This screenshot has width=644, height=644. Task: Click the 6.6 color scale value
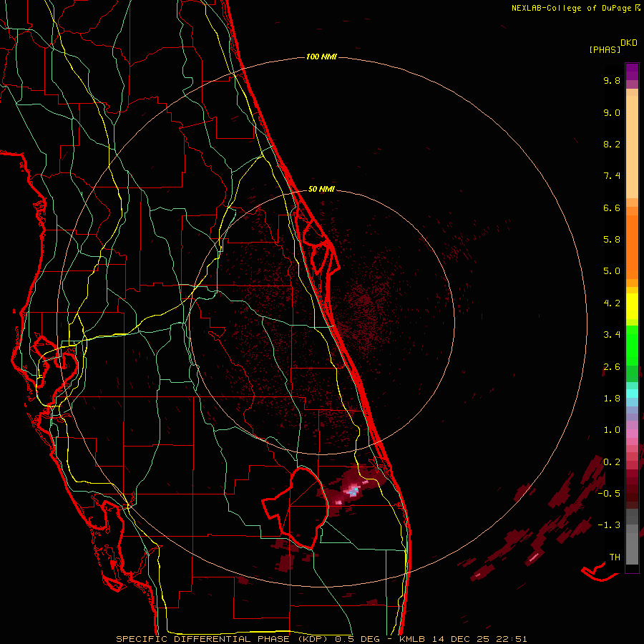click(612, 208)
